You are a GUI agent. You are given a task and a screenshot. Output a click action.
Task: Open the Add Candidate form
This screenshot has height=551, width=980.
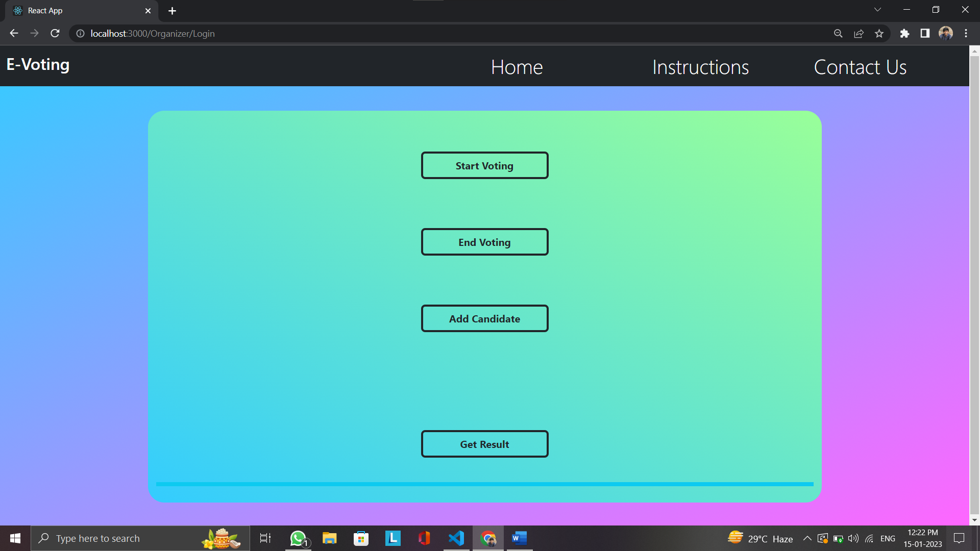point(484,318)
